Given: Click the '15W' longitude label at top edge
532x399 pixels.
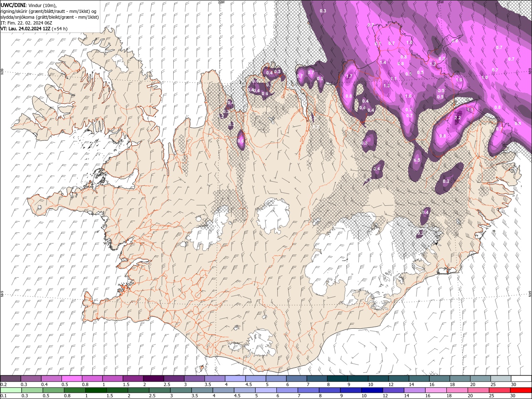Looking at the screenshot, I should coord(440,2).
